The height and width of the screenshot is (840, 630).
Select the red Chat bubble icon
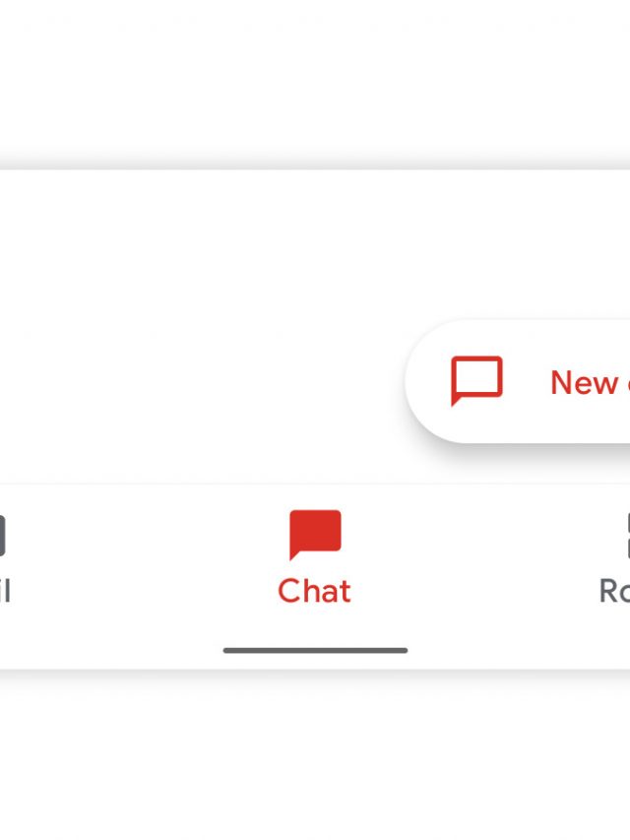pos(315,535)
